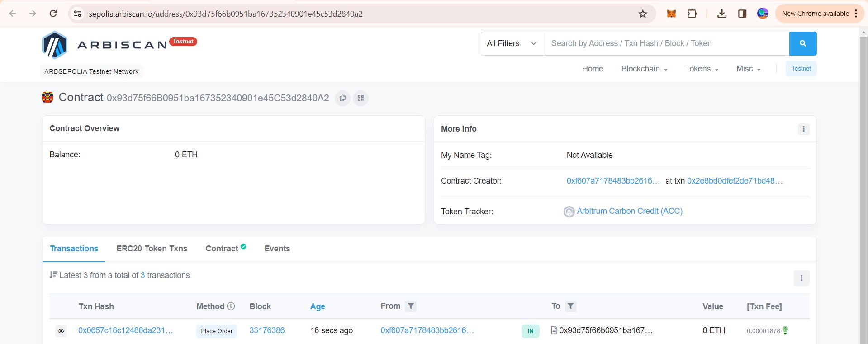This screenshot has height=344, width=868.
Task: Go to the Home menu item
Action: [593, 69]
